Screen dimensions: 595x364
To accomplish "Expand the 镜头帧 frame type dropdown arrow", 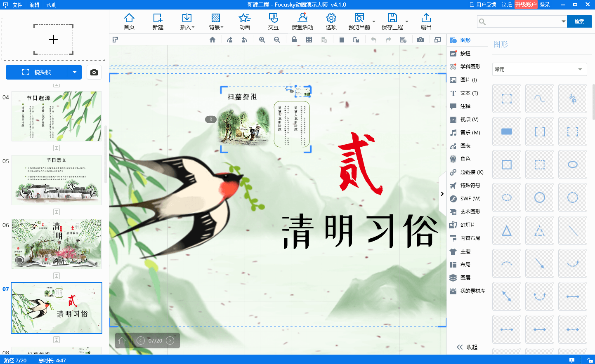I will tap(75, 72).
